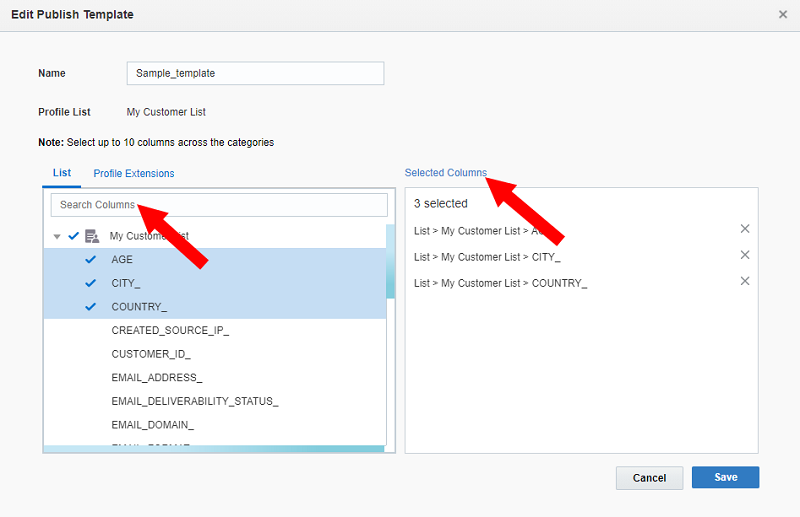Click into the Search Columns field

[219, 205]
